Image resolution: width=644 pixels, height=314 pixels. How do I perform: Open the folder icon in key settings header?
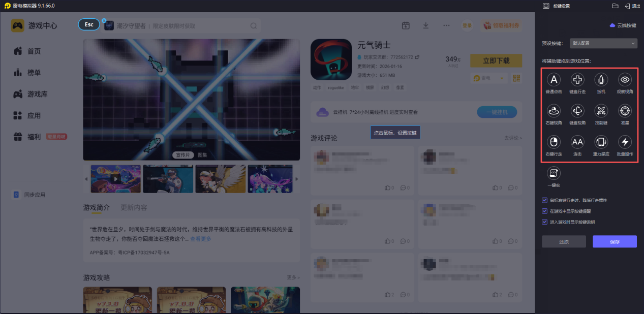(x=616, y=6)
